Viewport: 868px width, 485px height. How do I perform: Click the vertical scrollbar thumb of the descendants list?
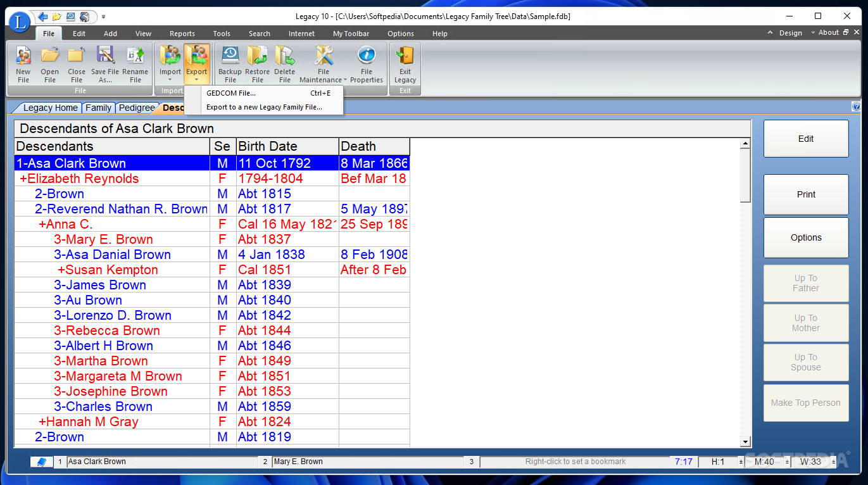[746, 176]
